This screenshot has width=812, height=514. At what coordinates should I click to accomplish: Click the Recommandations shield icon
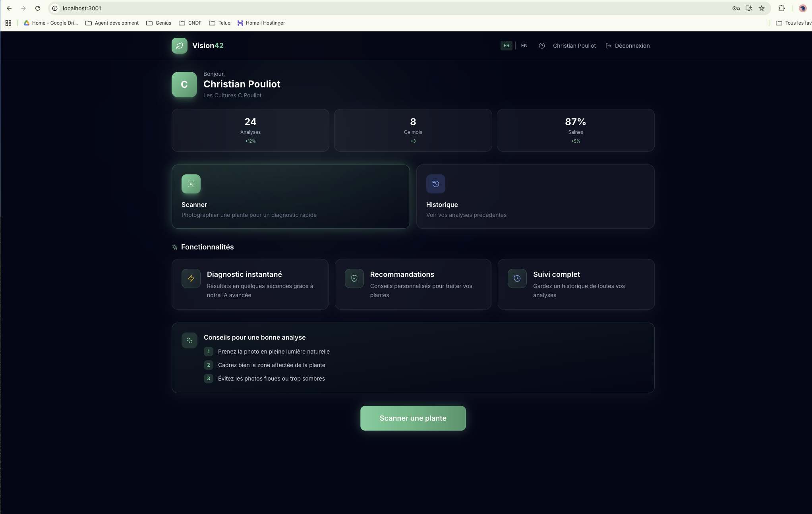(x=354, y=278)
